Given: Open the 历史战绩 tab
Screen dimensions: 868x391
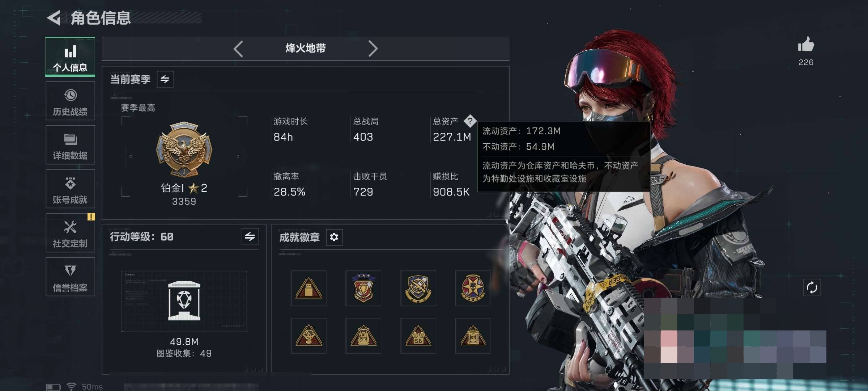Looking at the screenshot, I should [70, 101].
